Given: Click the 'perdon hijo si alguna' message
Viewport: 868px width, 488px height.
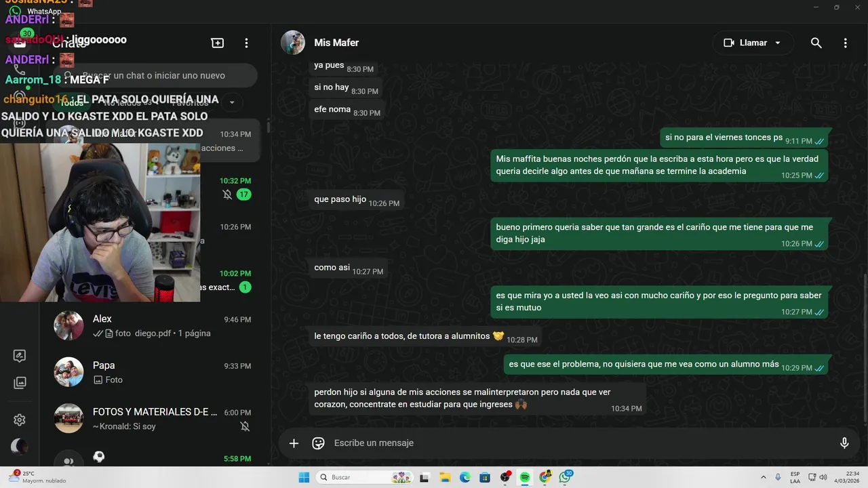Looking at the screenshot, I should (x=477, y=398).
